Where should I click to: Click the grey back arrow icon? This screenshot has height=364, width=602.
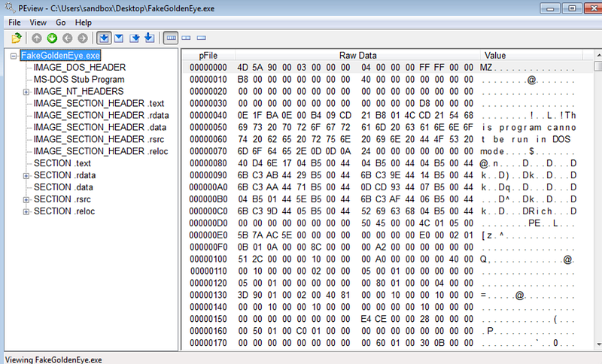pyautogui.click(x=68, y=38)
